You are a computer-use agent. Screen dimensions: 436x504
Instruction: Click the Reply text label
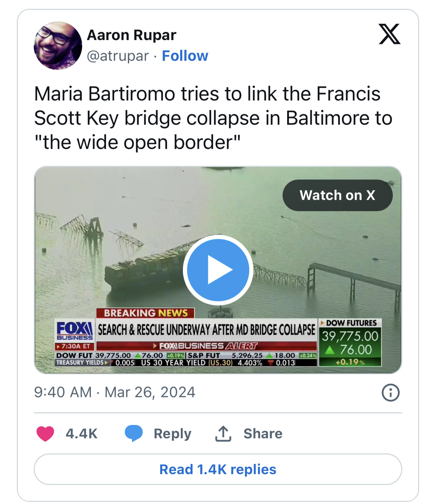(172, 434)
